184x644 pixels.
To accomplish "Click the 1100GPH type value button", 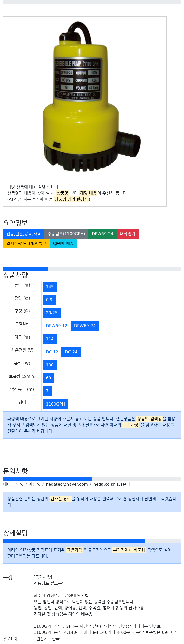I will coord(55,404).
